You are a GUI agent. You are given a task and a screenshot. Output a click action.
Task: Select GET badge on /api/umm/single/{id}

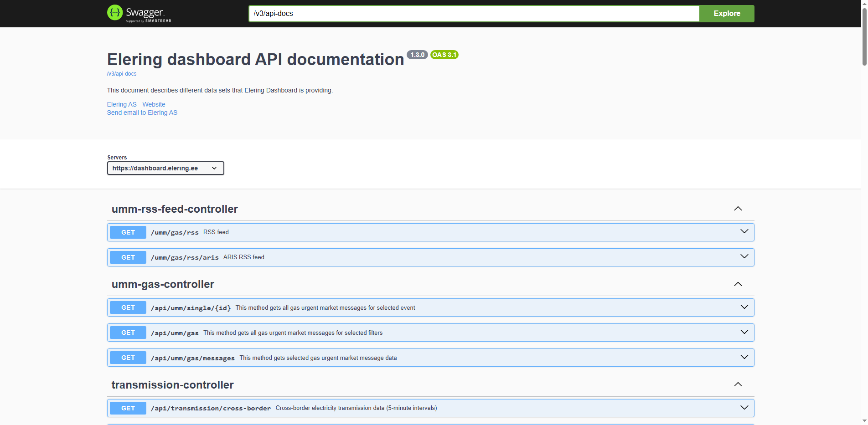[x=128, y=307]
